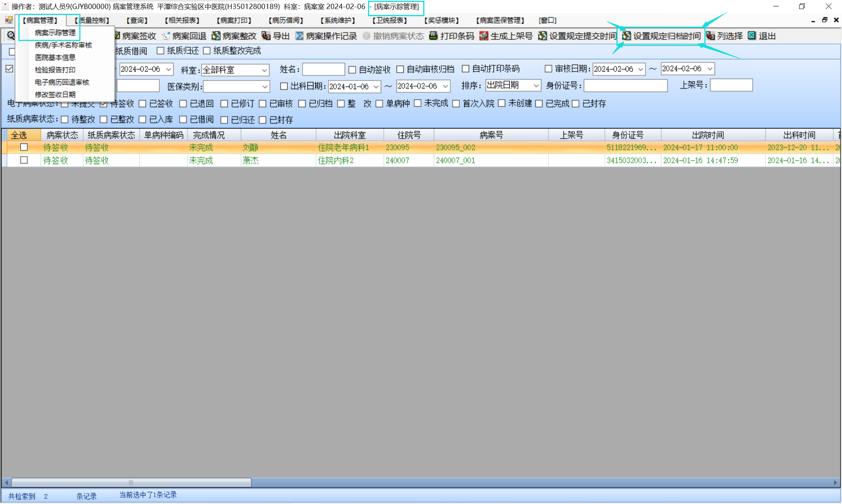The width and height of the screenshot is (842, 504).
Task: Click the 身份证号 input field
Action: [625, 86]
